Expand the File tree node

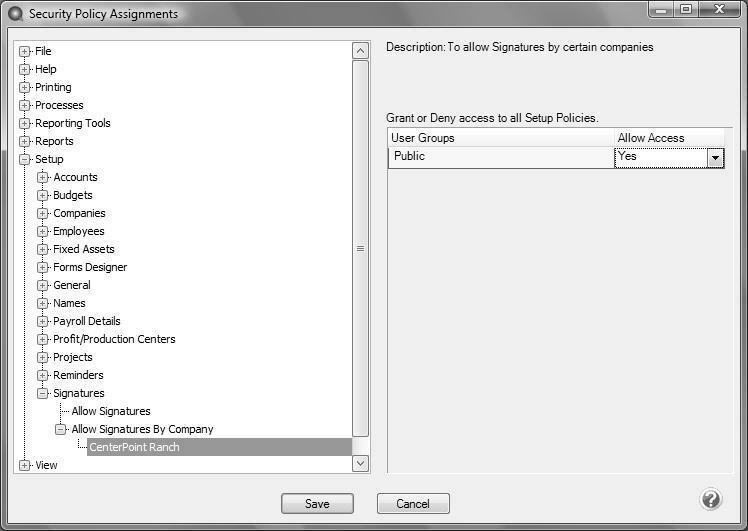coord(25,51)
